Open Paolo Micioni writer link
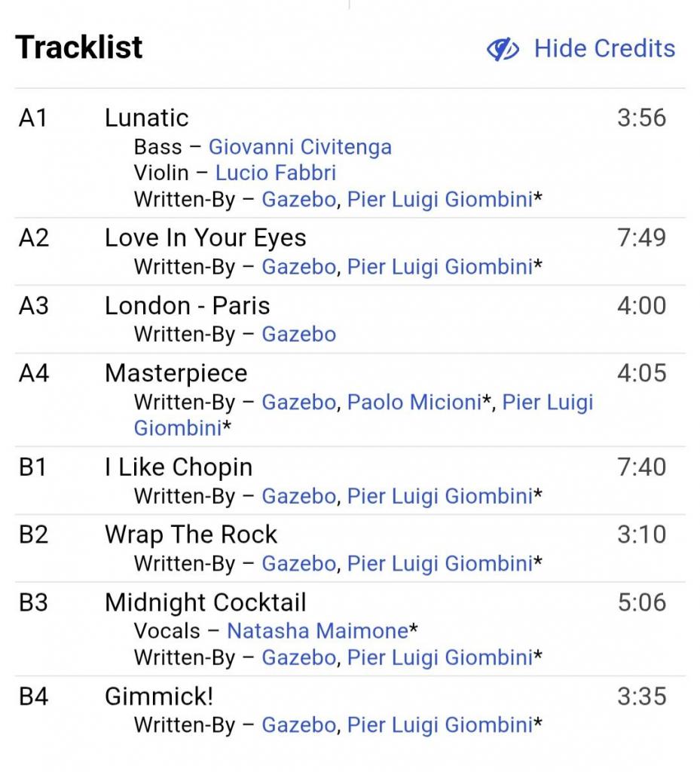This screenshot has height=772, width=700. coord(414,402)
